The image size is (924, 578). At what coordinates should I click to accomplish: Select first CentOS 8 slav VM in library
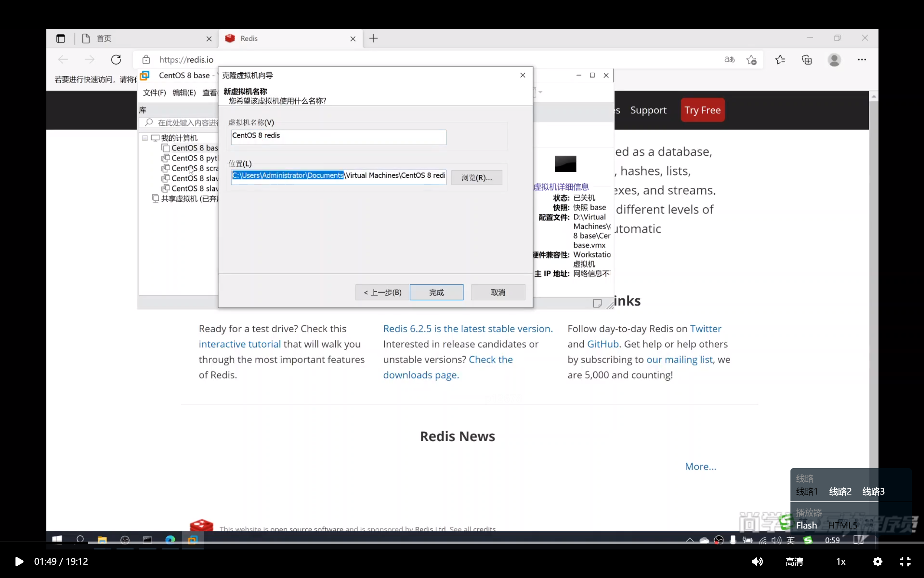click(x=190, y=178)
